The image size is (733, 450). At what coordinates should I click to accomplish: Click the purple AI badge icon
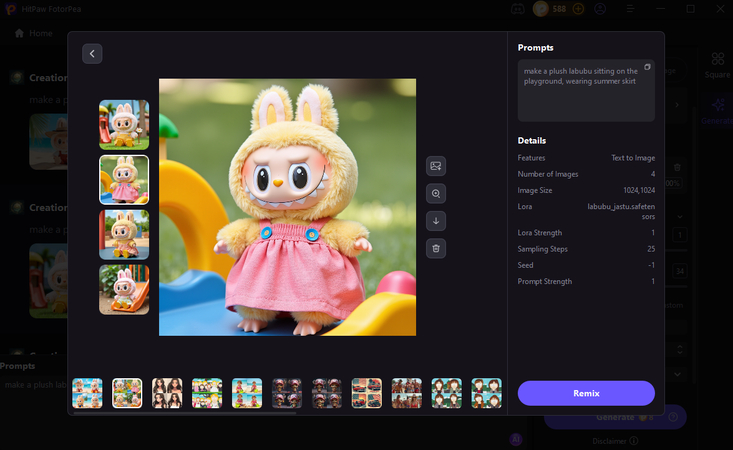coord(516,439)
